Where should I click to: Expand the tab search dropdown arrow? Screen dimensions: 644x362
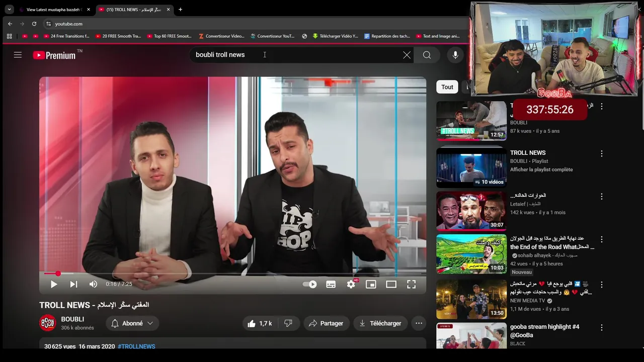click(9, 10)
